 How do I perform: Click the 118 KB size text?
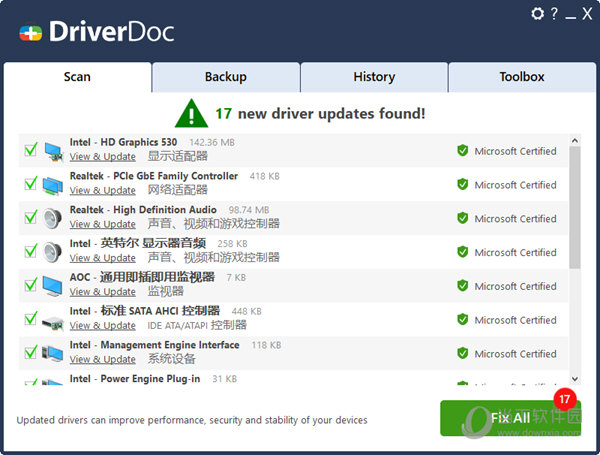[x=266, y=345]
